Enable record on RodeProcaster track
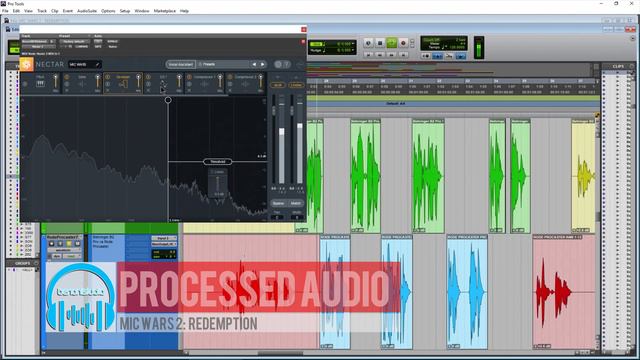640x360 pixels. tap(51, 244)
